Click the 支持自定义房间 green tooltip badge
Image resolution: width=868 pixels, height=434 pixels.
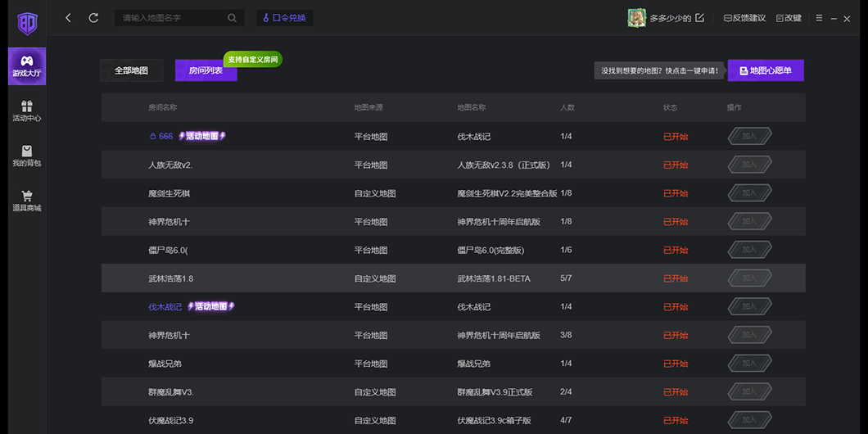point(253,59)
